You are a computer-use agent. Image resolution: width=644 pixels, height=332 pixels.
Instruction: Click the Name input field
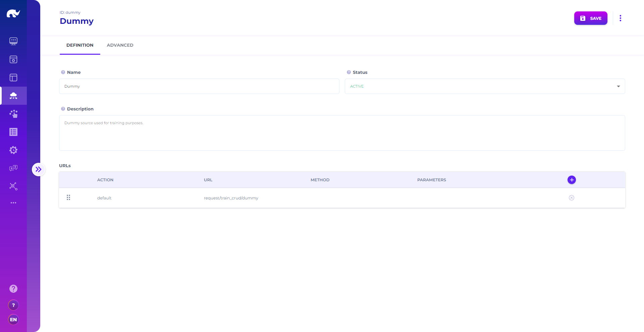(199, 86)
